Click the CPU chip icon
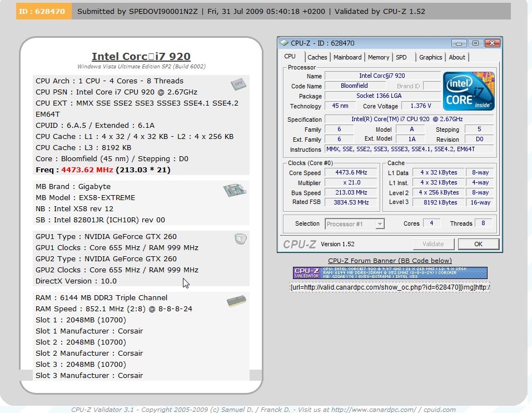Viewport: 532px width, 413px height. [238, 84]
